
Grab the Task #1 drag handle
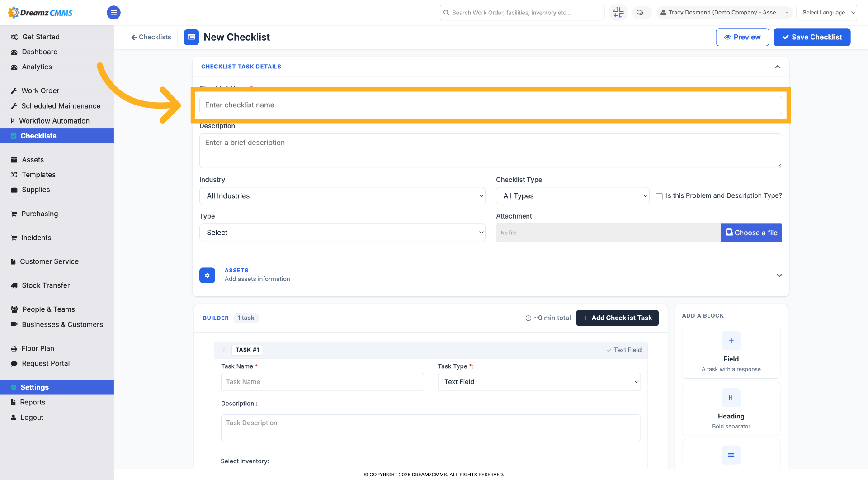coord(224,350)
